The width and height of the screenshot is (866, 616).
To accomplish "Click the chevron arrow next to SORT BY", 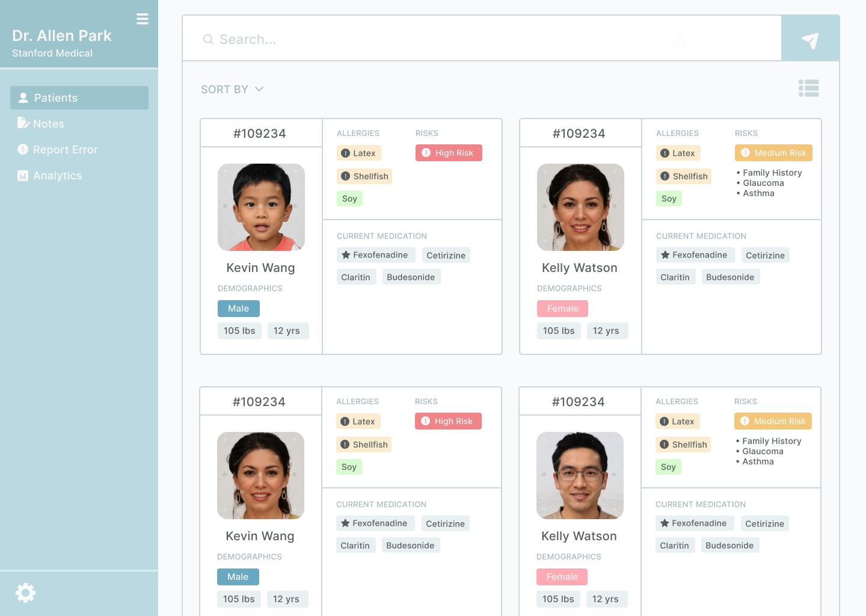I will [x=259, y=89].
